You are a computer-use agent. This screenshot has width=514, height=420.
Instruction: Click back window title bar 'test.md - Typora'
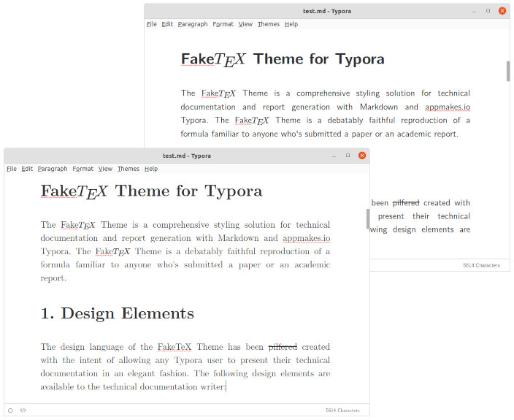coord(327,11)
